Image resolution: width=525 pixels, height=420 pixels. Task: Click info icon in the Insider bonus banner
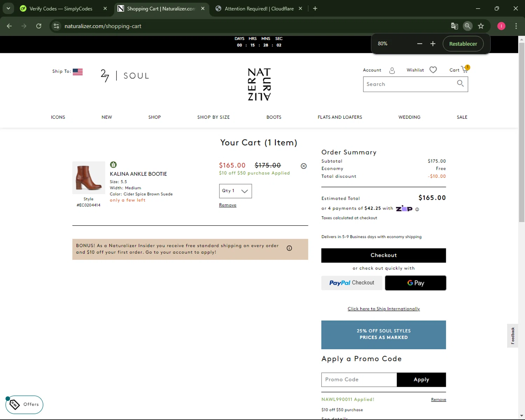click(x=289, y=248)
